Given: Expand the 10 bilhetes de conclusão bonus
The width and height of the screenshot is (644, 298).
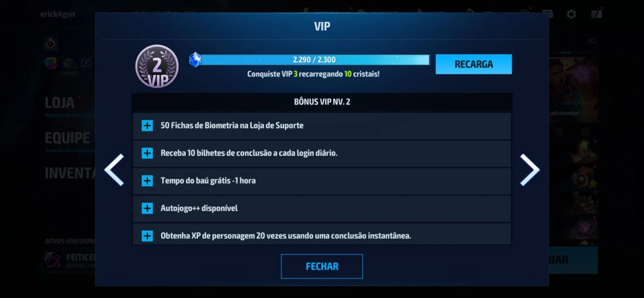Looking at the screenshot, I should tap(147, 153).
